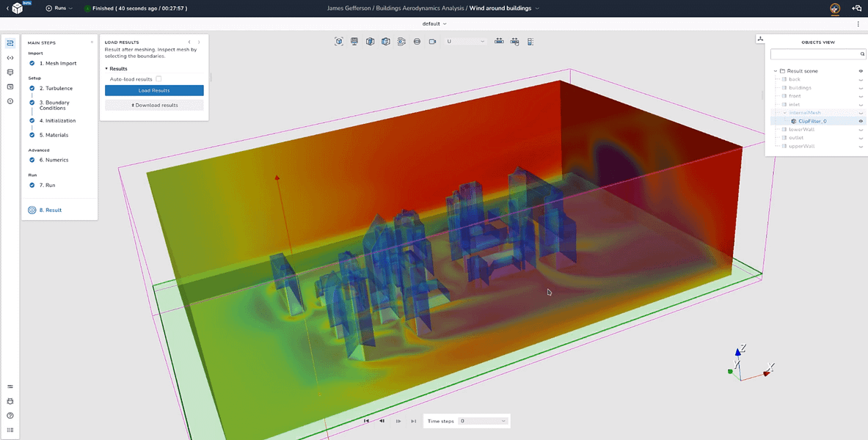
Task: Open the history clock sidebar icon
Action: pos(10,100)
